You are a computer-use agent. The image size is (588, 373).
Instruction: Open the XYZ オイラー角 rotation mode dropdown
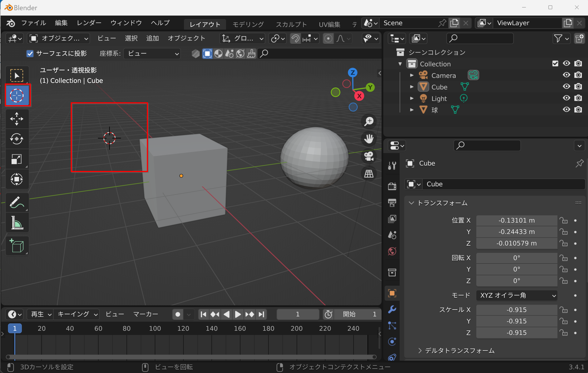[517, 296]
